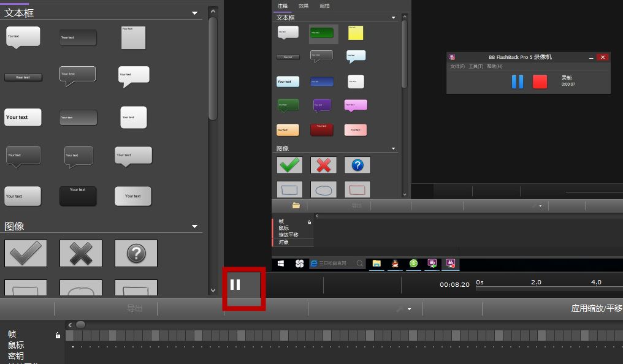Select the 缩放平移 track in preview
This screenshot has height=364, width=623.
[288, 235]
